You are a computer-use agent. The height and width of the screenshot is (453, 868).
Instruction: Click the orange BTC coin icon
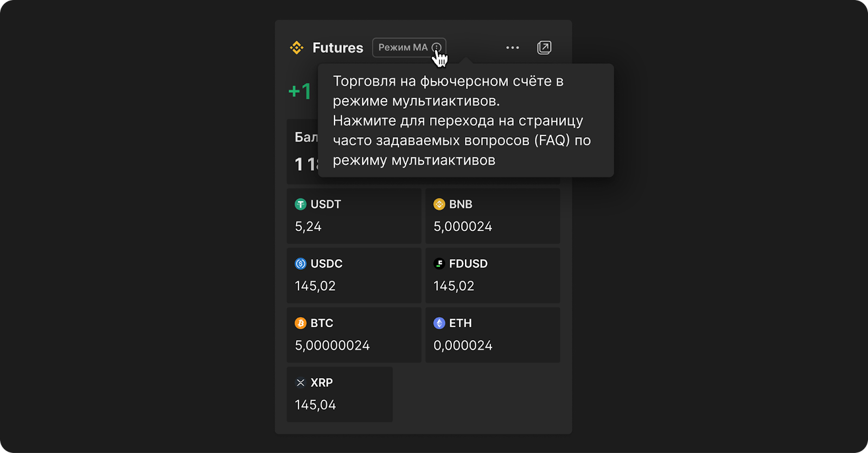tap(301, 323)
